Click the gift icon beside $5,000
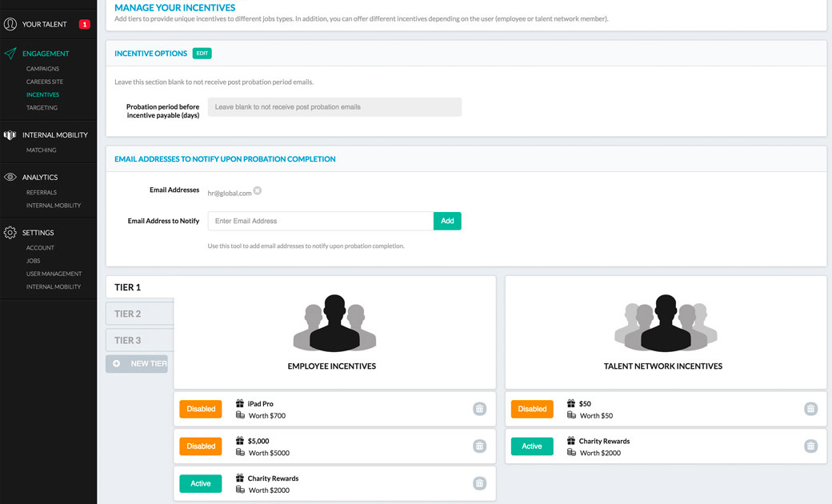The image size is (832, 504). pyautogui.click(x=240, y=440)
